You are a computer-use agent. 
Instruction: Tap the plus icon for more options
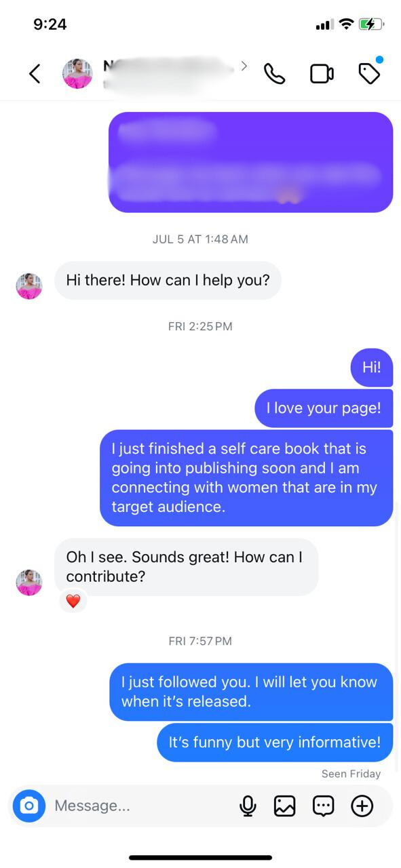coord(362,806)
